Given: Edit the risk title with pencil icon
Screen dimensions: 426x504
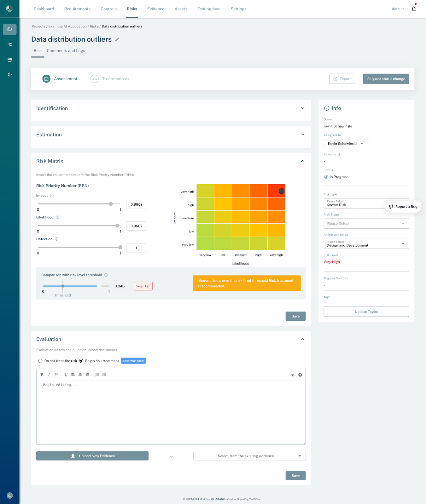Looking at the screenshot, I should coord(117,39).
